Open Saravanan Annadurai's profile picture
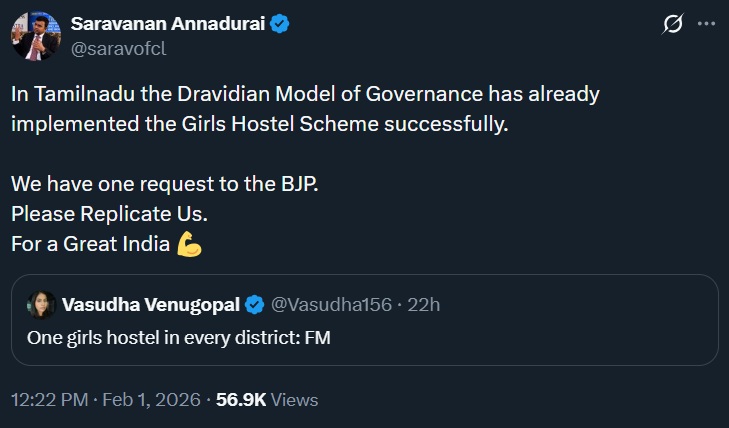Screen dimensions: 729x428 click(x=36, y=35)
